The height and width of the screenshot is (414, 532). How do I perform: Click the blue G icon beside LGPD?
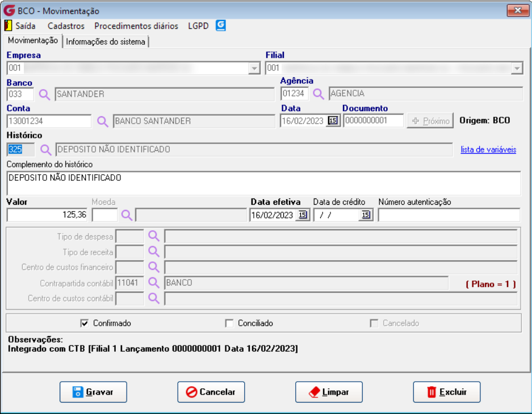point(220,26)
